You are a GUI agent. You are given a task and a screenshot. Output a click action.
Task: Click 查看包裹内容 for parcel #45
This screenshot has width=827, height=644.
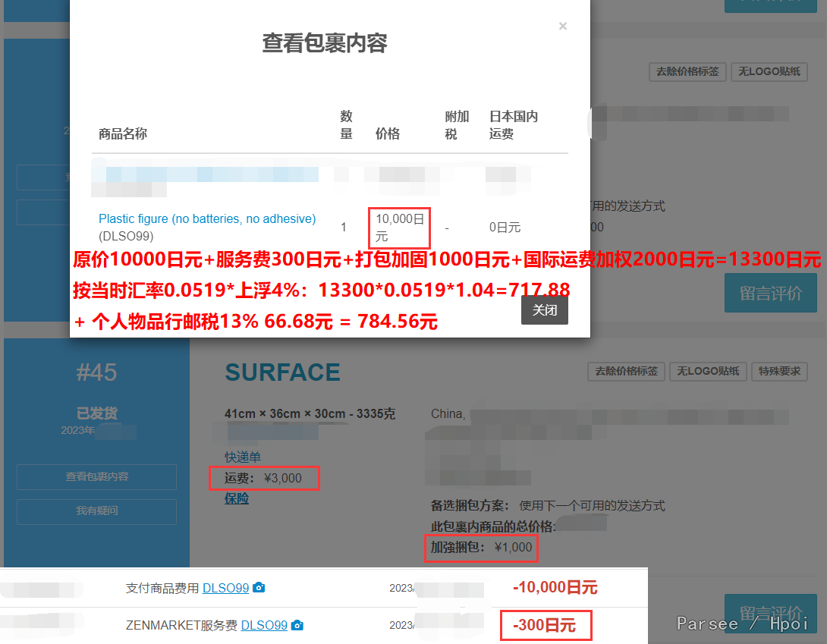coord(96,476)
